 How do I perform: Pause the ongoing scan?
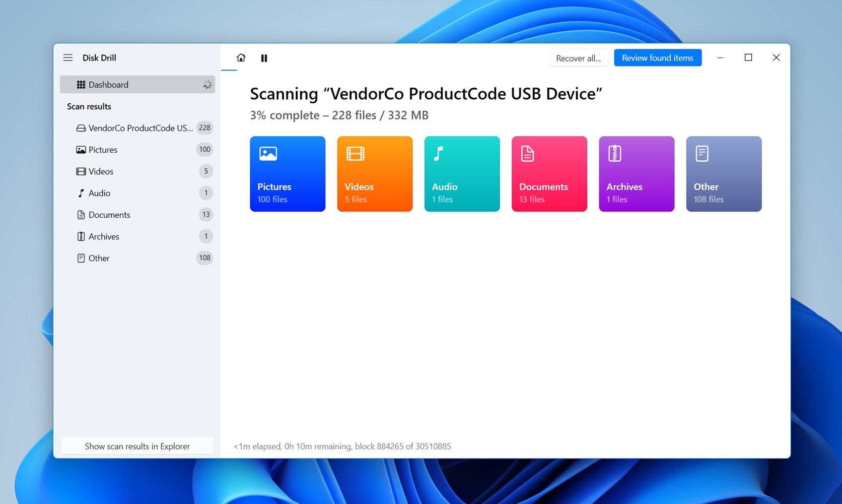coord(264,58)
